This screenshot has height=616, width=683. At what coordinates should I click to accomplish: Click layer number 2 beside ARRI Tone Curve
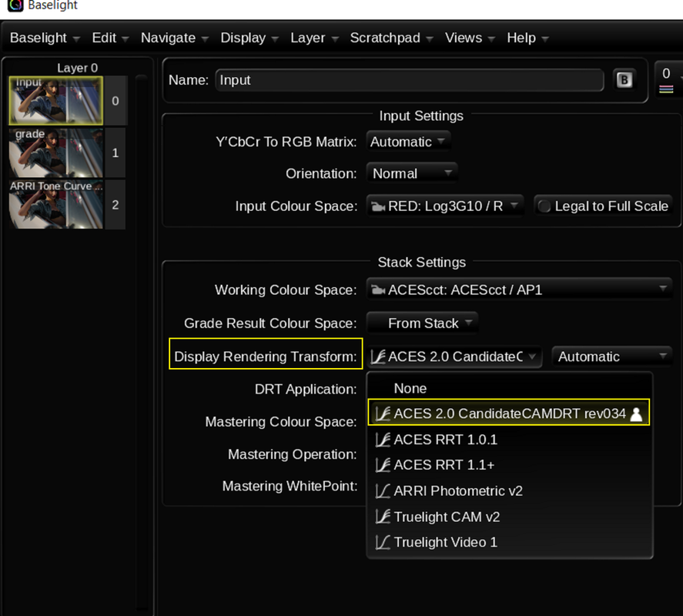[116, 204]
